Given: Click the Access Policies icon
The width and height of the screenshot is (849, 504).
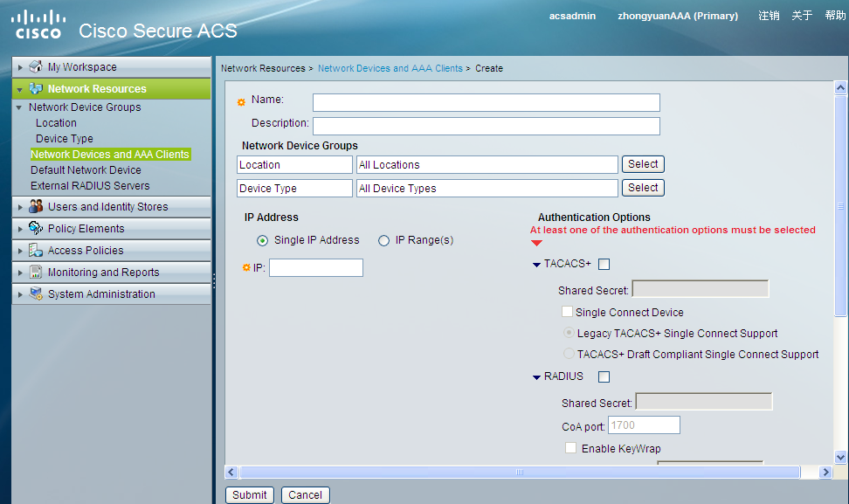Looking at the screenshot, I should tap(36, 250).
